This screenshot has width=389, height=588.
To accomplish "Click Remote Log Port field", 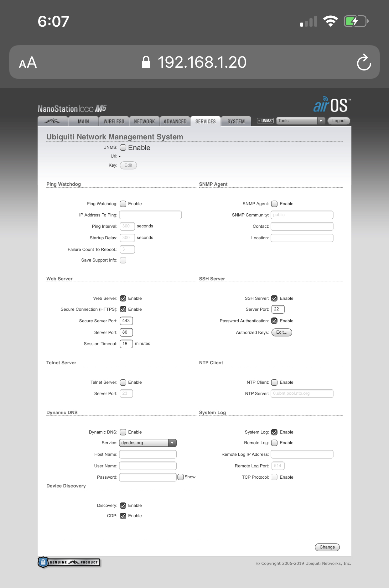I will point(278,466).
